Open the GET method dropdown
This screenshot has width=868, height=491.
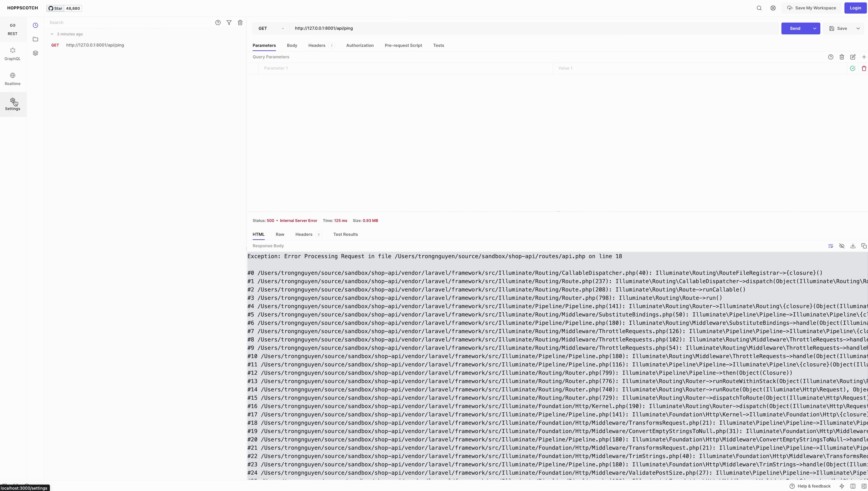(271, 28)
